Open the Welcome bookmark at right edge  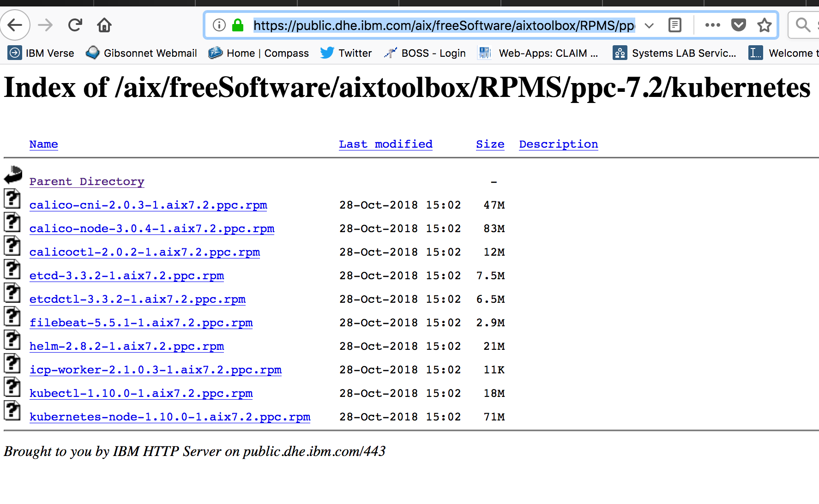point(783,53)
